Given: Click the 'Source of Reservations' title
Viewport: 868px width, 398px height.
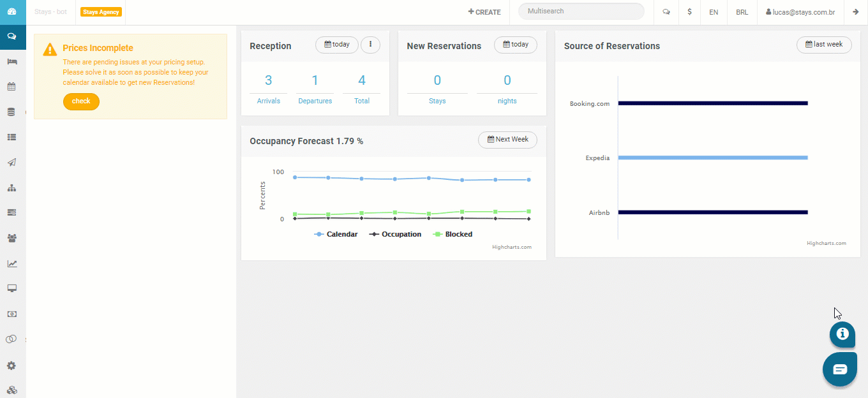Looking at the screenshot, I should [x=612, y=47].
